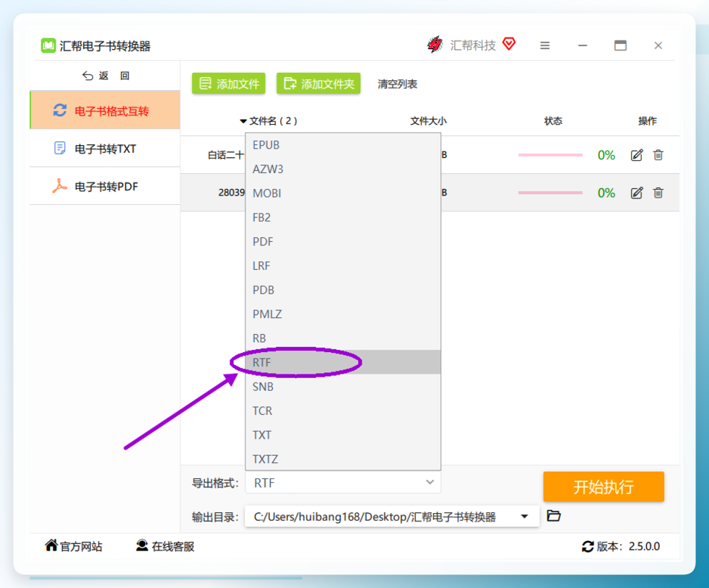Screen dimensions: 709x588
Task: Choose EPUB from the format list
Action: 343,145
